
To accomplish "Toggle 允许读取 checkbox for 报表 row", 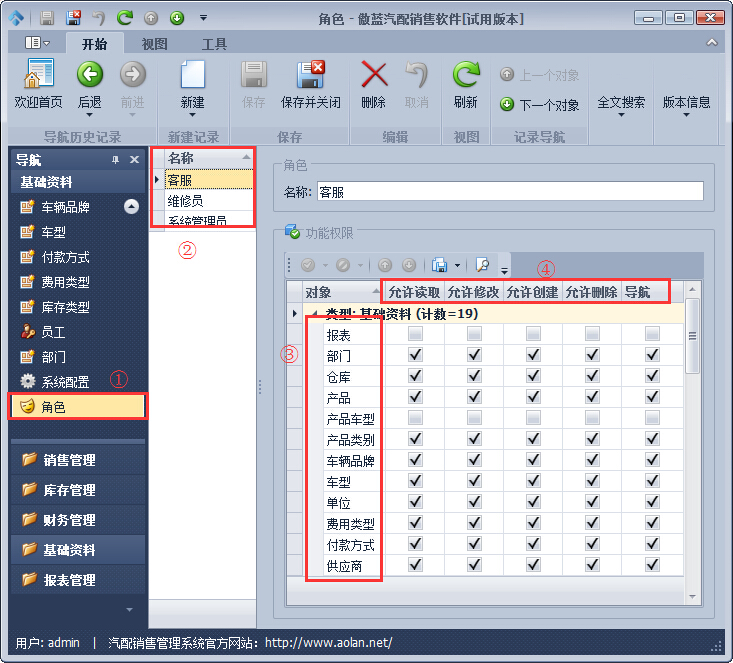I will (x=415, y=334).
